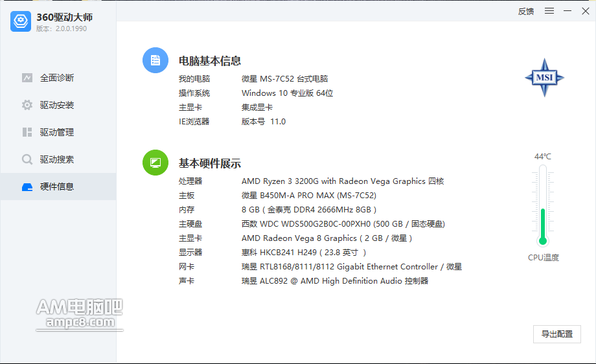Image resolution: width=596 pixels, height=364 pixels.
Task: Click the 西数 WDC WDS500G2B0C disk text
Action: (343, 224)
